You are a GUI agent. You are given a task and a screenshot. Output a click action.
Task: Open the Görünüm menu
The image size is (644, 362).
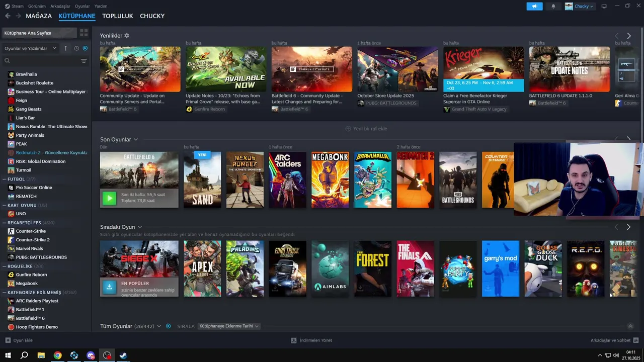coord(37,6)
